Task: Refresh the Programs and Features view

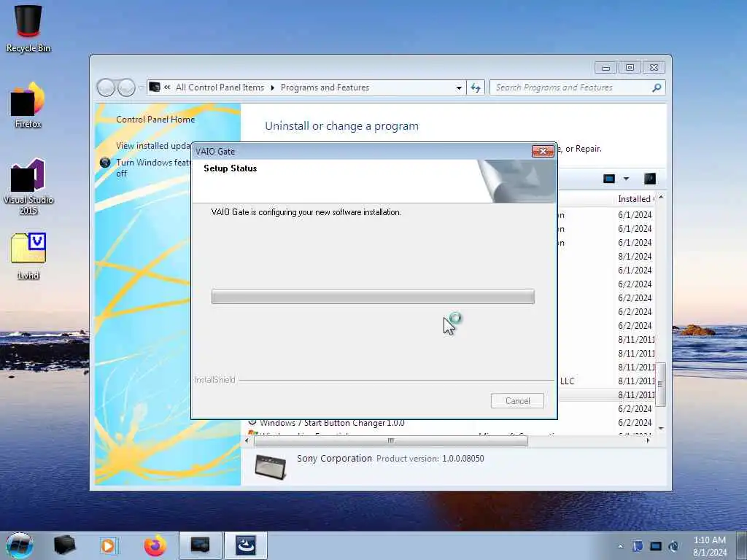Action: [x=476, y=87]
